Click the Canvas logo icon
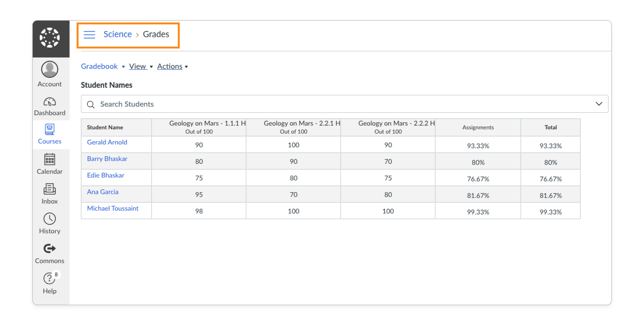Viewport: 644px width, 325px height. tap(50, 38)
